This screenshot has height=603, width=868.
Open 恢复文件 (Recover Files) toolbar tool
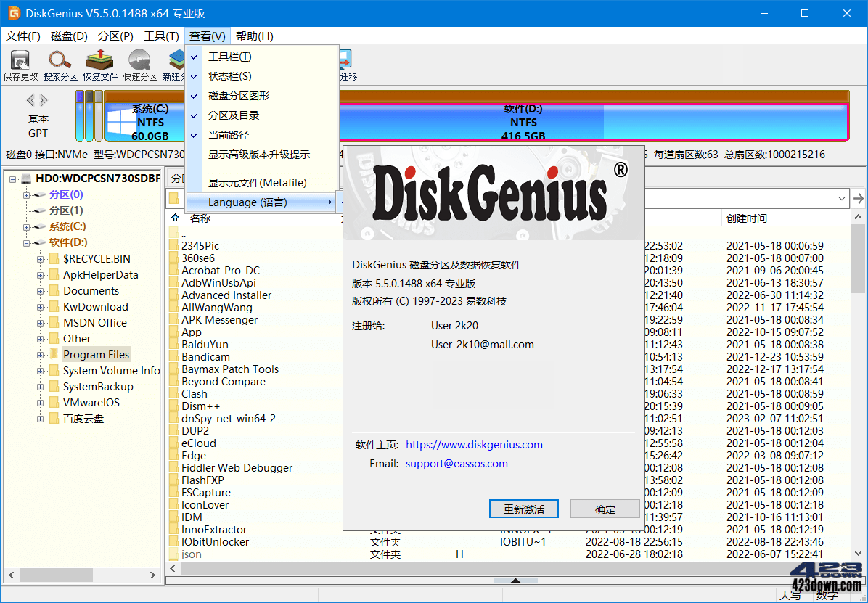[99, 59]
